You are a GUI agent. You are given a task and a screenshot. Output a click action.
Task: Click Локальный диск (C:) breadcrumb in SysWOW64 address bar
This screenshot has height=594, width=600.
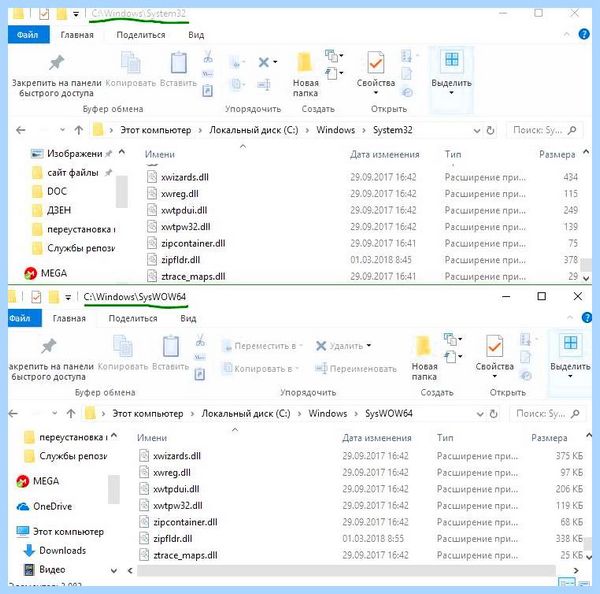click(x=246, y=414)
